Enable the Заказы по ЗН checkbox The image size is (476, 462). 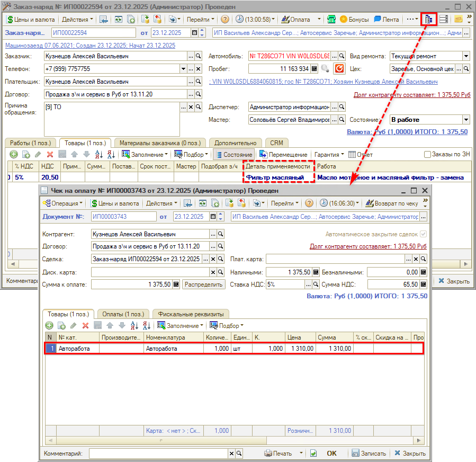tap(428, 155)
